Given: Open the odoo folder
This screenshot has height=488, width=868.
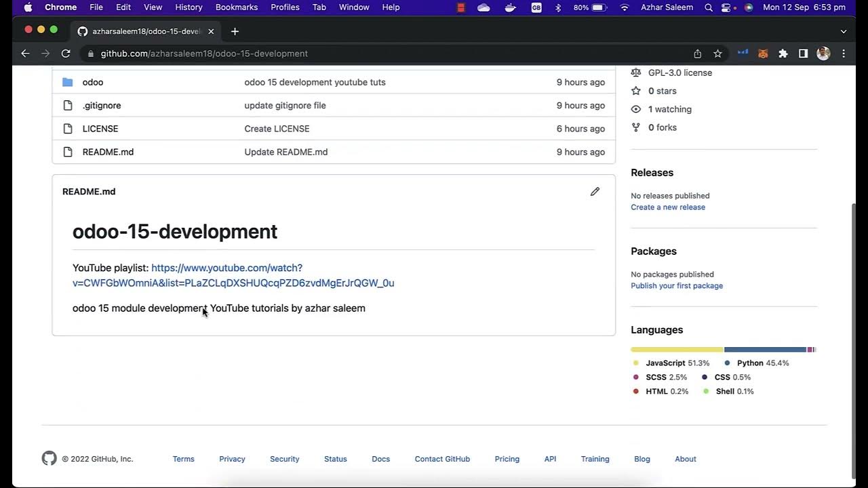Looking at the screenshot, I should [93, 82].
